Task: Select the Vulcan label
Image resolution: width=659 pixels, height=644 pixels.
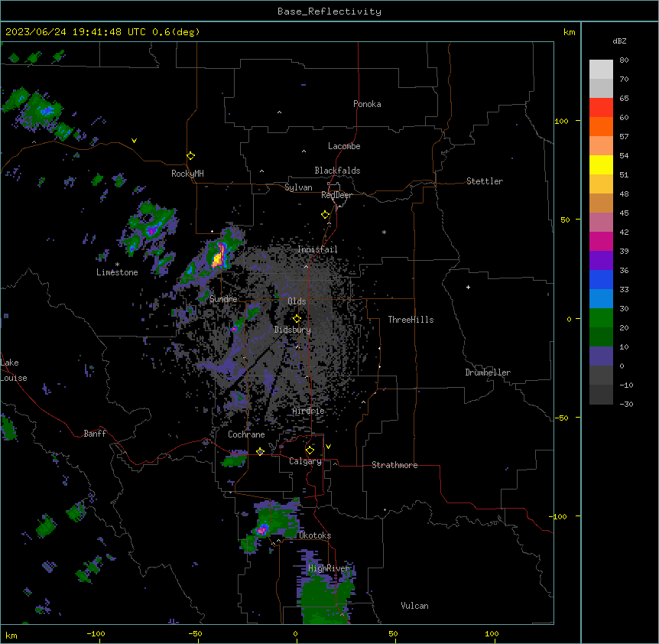Action: (414, 606)
